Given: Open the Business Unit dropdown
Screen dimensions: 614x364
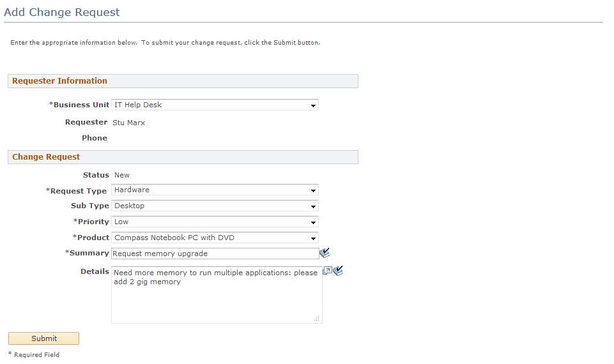Looking at the screenshot, I should click(x=215, y=105).
